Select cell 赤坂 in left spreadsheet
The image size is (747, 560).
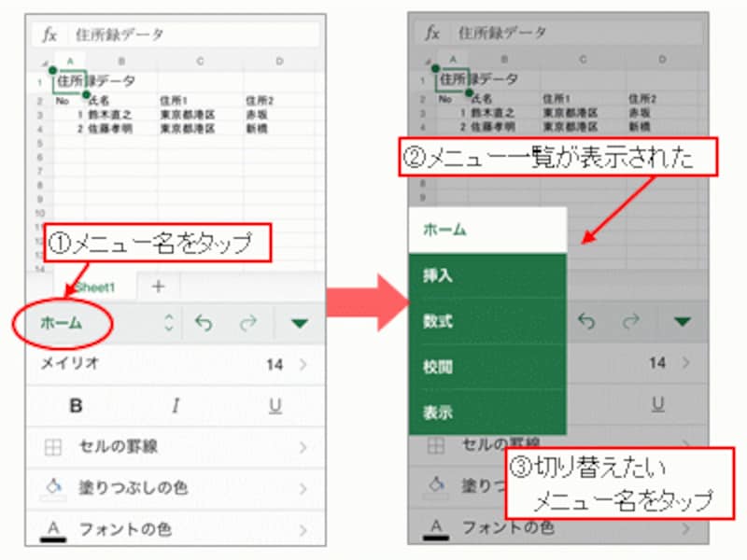pyautogui.click(x=257, y=115)
